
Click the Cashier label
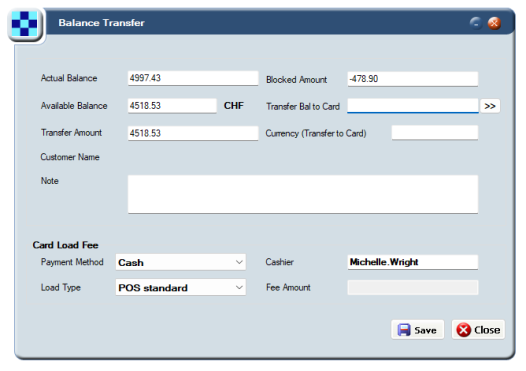(x=279, y=262)
